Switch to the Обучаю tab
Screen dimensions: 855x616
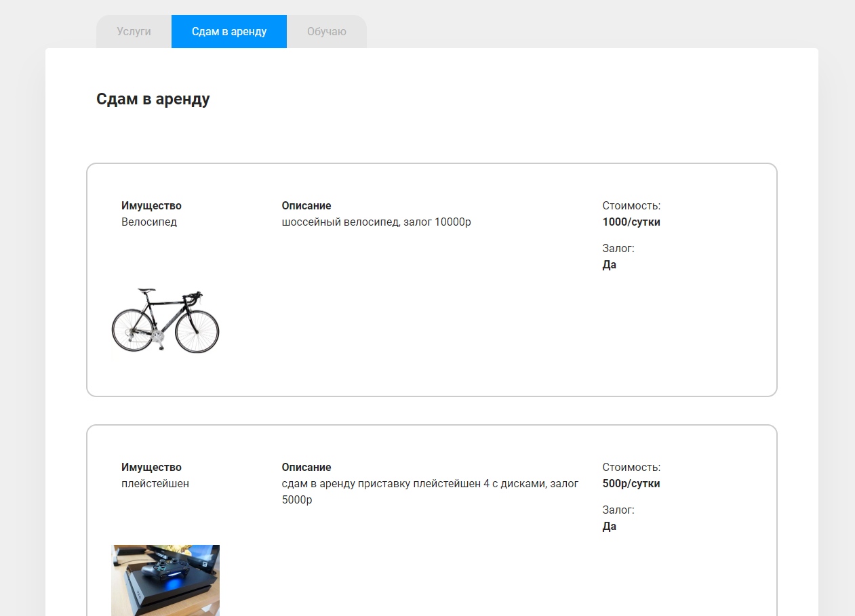[326, 32]
